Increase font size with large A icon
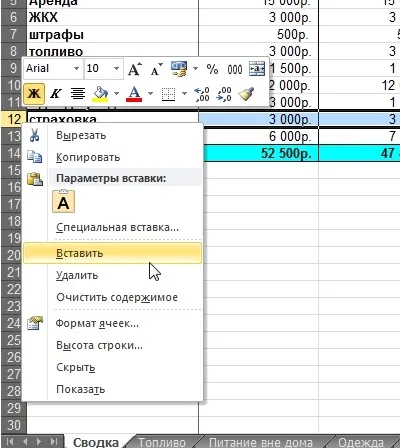This screenshot has width=400, height=448. pyautogui.click(x=135, y=69)
